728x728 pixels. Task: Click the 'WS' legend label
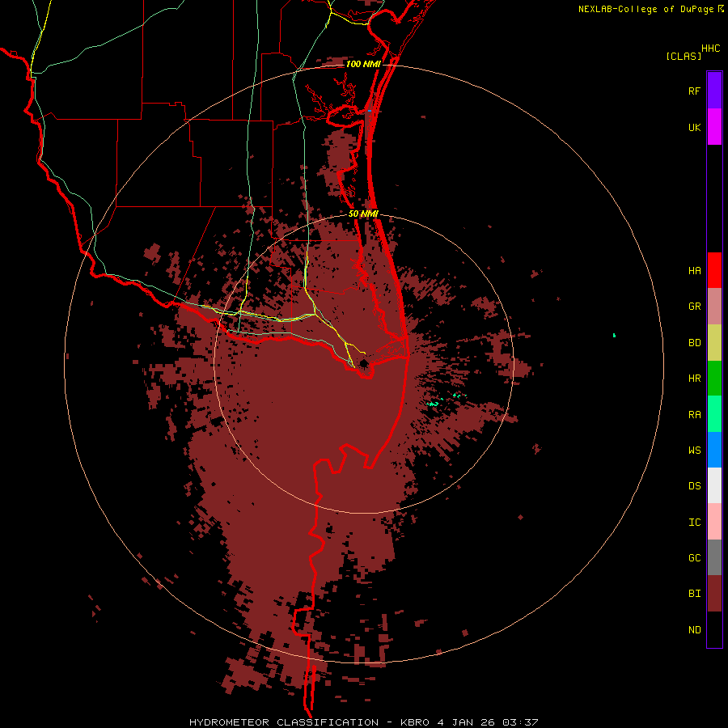[x=694, y=451]
